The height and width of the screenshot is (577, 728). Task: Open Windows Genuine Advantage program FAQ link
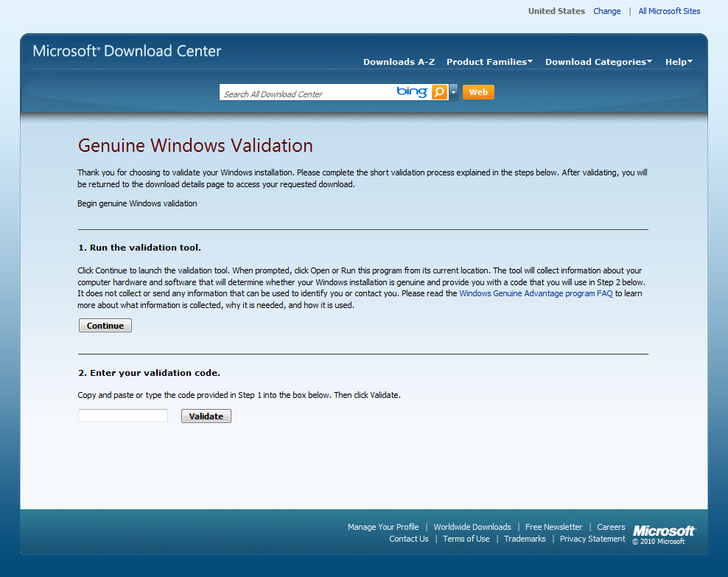pos(536,293)
